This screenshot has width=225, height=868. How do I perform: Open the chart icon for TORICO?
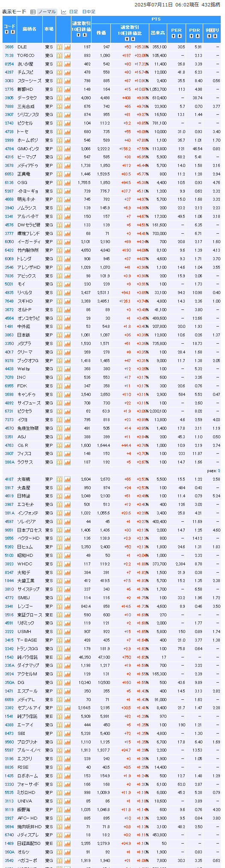pyautogui.click(x=67, y=56)
